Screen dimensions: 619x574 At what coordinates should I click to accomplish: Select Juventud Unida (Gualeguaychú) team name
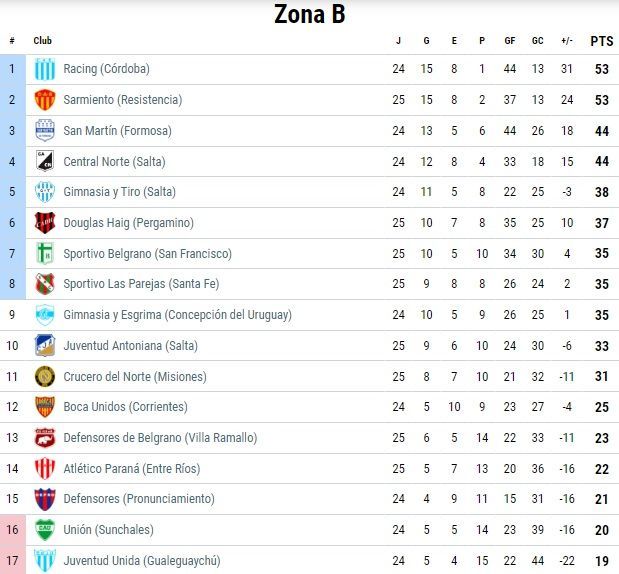[x=141, y=561]
